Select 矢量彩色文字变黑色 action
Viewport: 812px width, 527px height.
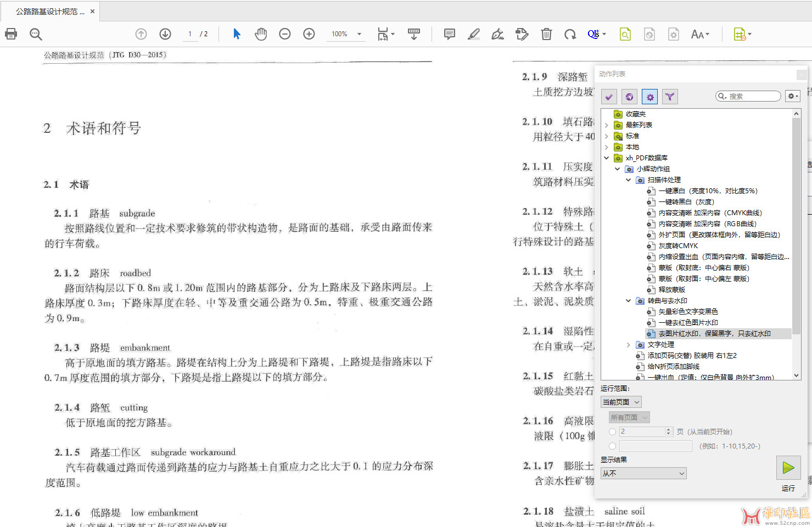coord(688,312)
